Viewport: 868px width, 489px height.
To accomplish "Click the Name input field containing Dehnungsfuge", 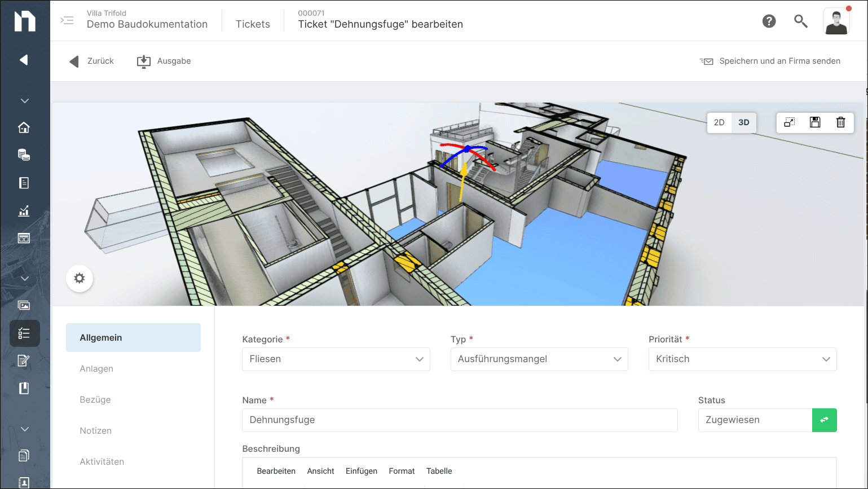I will pos(459,420).
